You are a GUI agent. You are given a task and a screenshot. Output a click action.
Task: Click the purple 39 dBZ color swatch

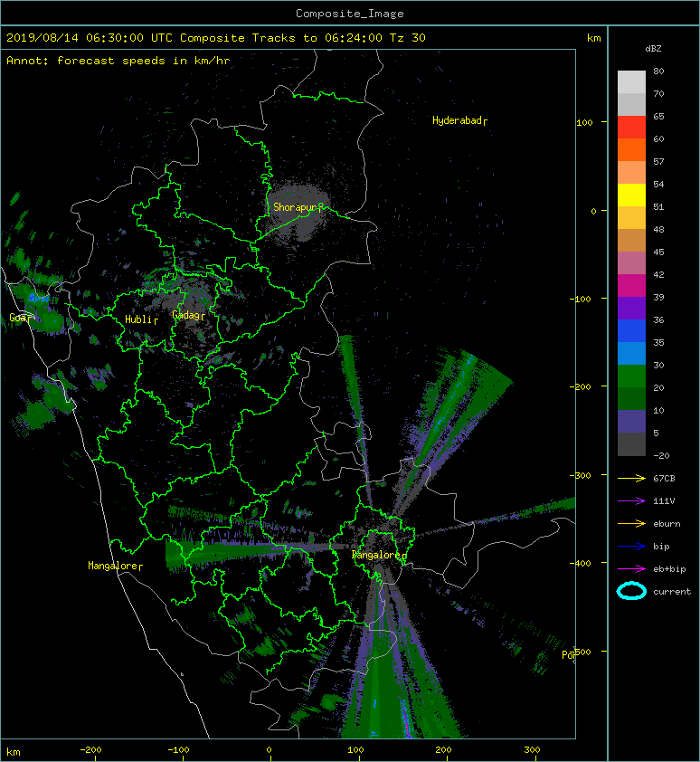tap(631, 308)
